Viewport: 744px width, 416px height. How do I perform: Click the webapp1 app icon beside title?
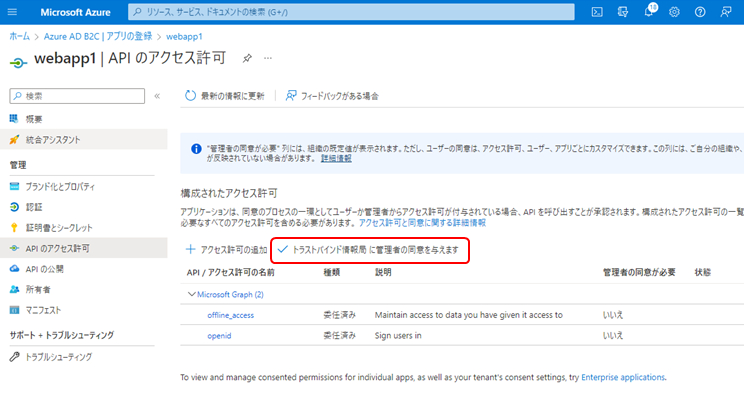pyautogui.click(x=18, y=62)
